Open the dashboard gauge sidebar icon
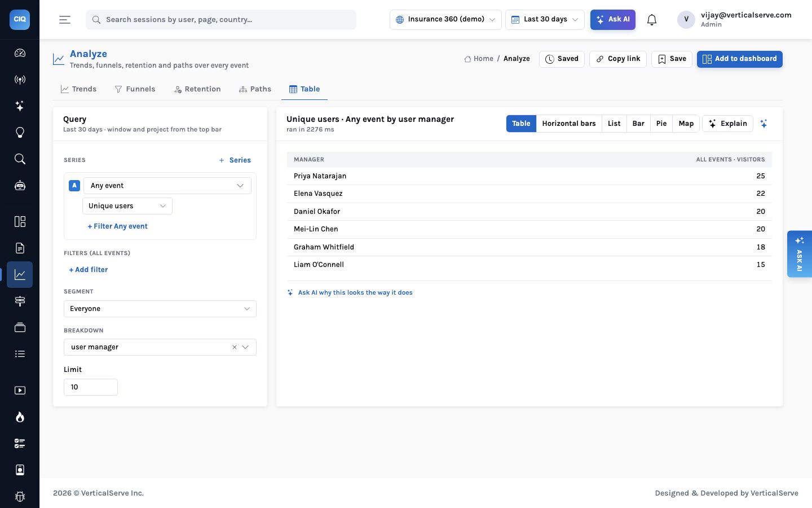Image resolution: width=812 pixels, height=508 pixels. 20,53
